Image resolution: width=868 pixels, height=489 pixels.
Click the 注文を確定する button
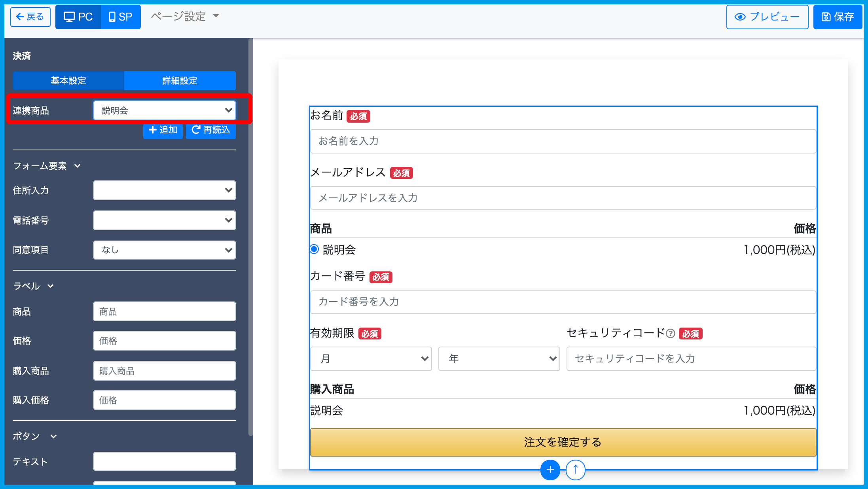(563, 442)
